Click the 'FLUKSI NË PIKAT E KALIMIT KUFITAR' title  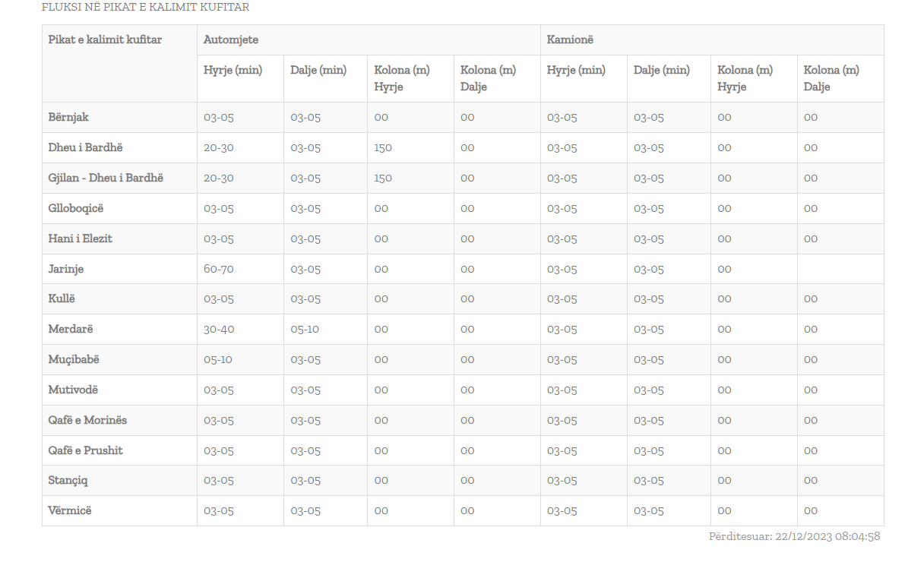pos(145,7)
